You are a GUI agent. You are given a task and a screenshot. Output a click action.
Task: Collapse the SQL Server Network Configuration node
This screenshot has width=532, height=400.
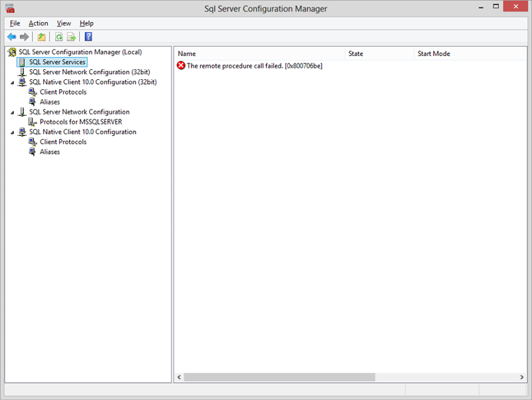point(11,112)
